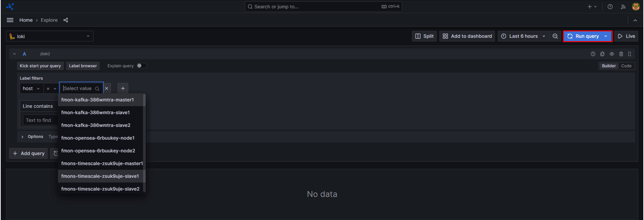Hide query A with the eye icon
The width and height of the screenshot is (644, 220).
click(612, 54)
